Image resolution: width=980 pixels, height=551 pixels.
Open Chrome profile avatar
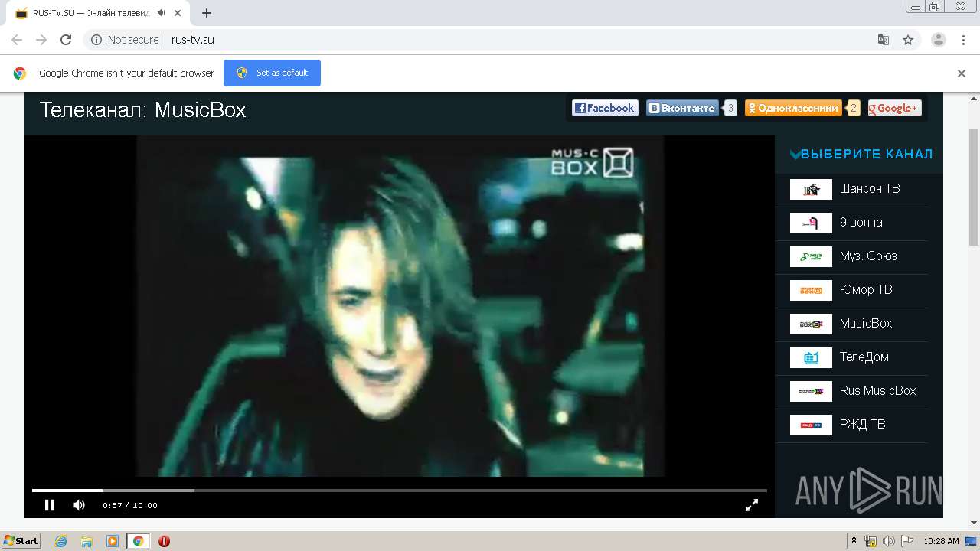tap(939, 40)
